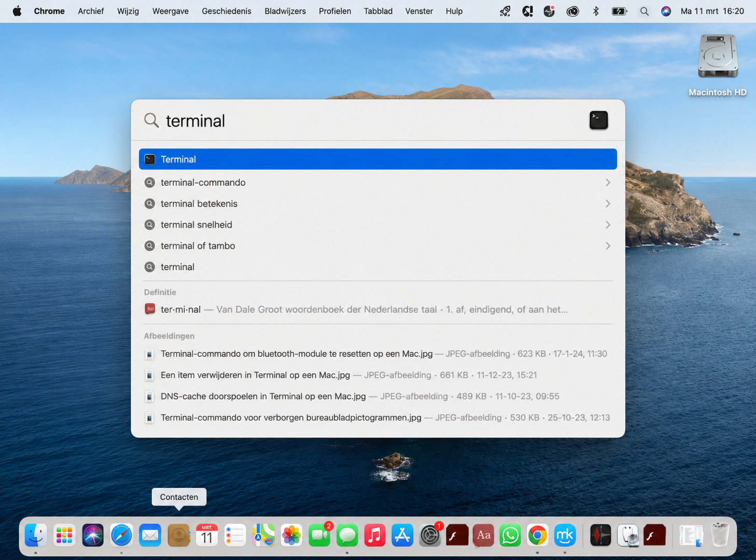Open the Venster menu
This screenshot has height=560, width=756.
[x=419, y=11]
